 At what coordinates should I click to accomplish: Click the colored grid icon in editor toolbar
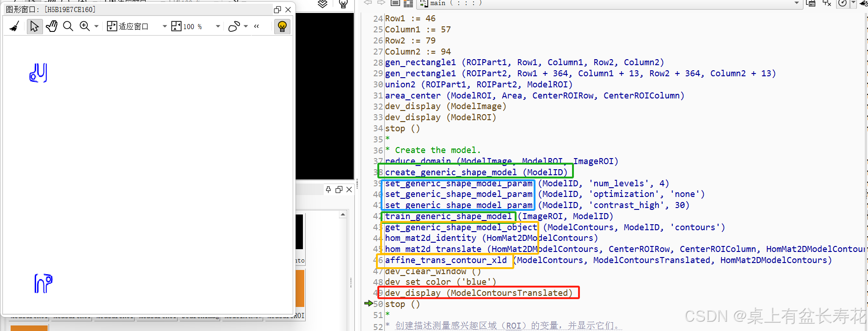pos(408,3)
